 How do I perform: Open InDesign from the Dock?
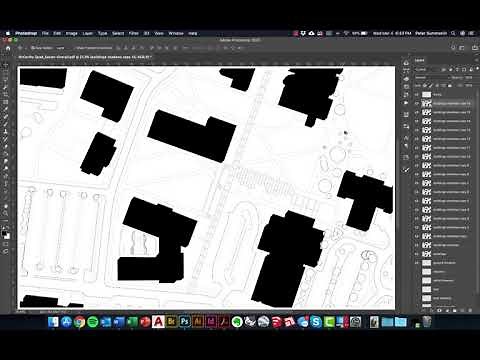pyautogui.click(x=211, y=322)
